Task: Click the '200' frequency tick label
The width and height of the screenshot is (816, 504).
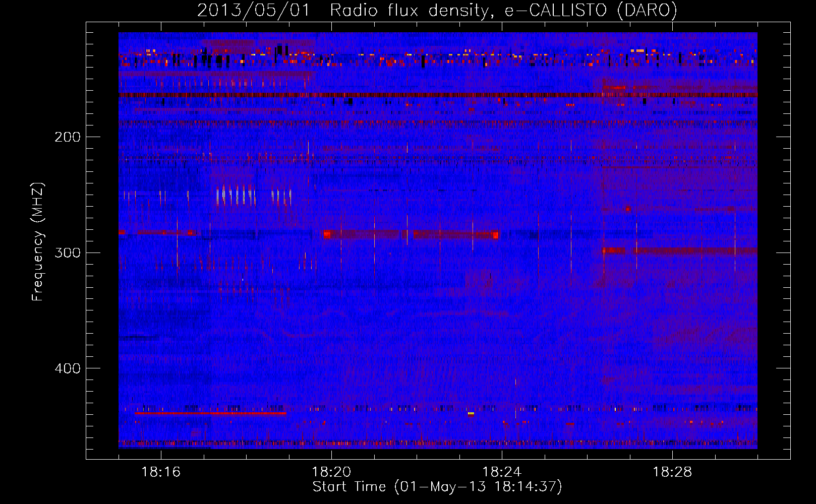Action: 68,137
